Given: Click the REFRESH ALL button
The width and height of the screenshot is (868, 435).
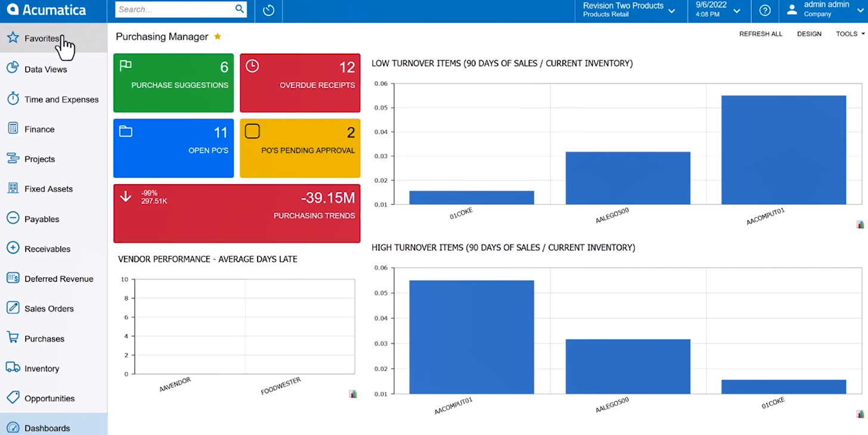Looking at the screenshot, I should coord(761,34).
